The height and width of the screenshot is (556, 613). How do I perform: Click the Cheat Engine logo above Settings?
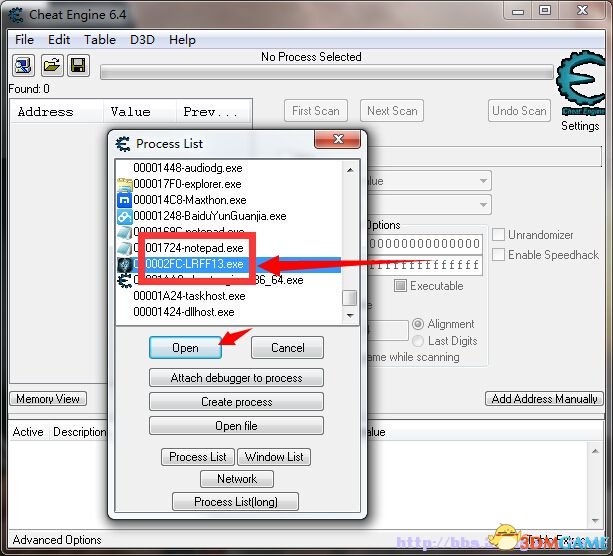point(581,83)
